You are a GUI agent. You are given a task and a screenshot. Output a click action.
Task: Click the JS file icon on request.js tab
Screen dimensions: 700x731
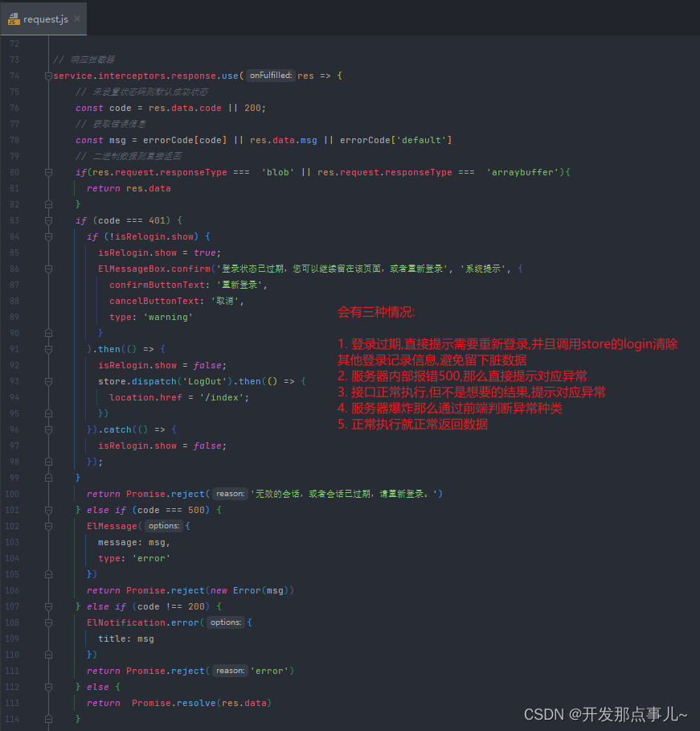point(14,19)
